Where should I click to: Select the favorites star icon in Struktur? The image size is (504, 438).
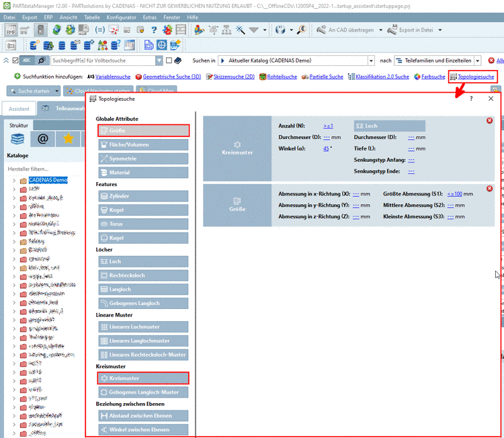(68, 139)
